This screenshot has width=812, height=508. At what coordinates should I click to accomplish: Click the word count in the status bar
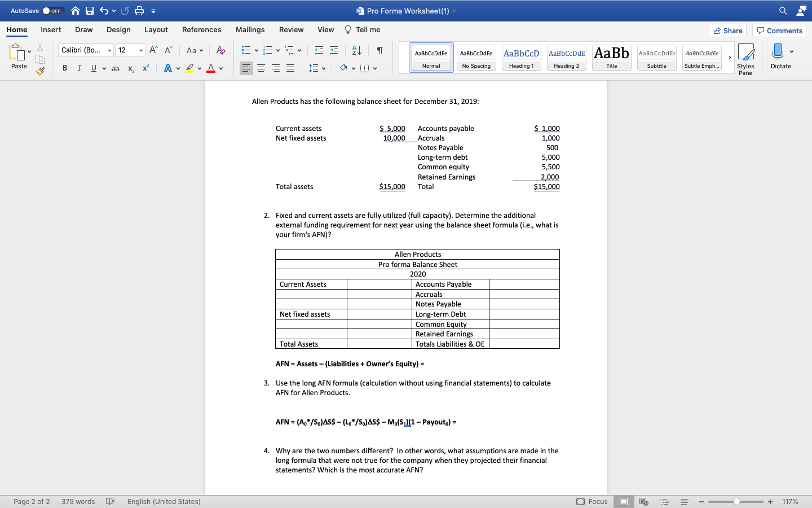pos(78,501)
